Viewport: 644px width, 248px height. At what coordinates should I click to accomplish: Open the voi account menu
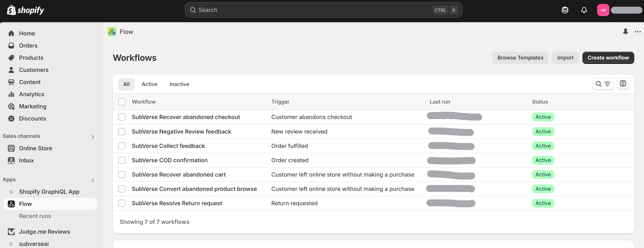point(603,10)
